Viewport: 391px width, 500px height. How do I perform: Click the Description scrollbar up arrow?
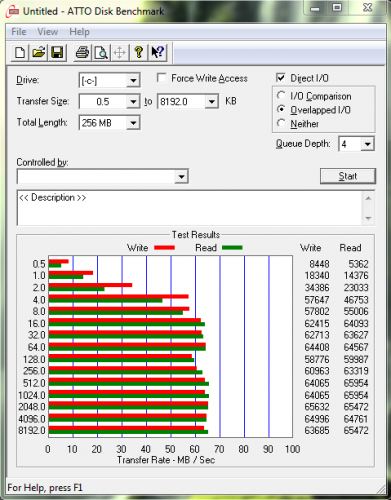click(368, 198)
